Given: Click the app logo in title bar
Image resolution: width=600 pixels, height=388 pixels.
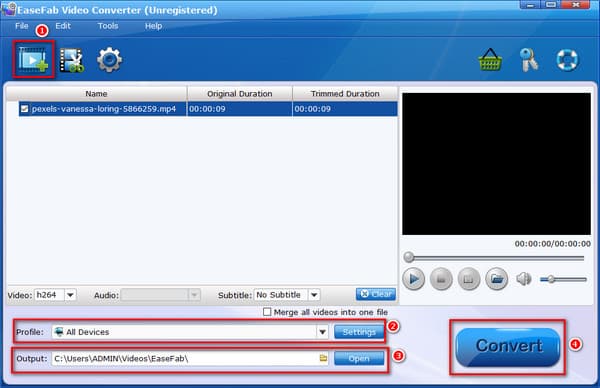Looking at the screenshot, I should 8,9.
